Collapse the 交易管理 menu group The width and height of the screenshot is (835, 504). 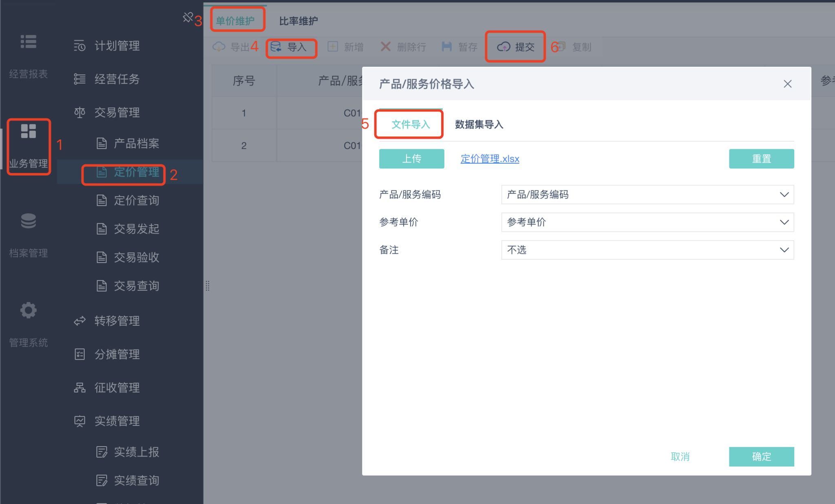pos(117,112)
